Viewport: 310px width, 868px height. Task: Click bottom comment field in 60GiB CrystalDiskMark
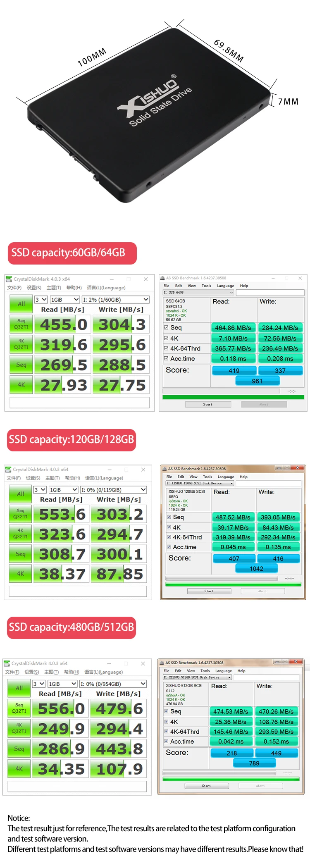point(79,403)
